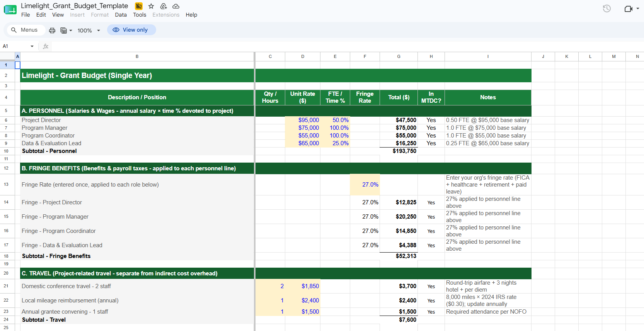Select the yellow 27.0% fringe rate input
Image resolution: width=644 pixels, height=331 pixels.
coord(365,185)
